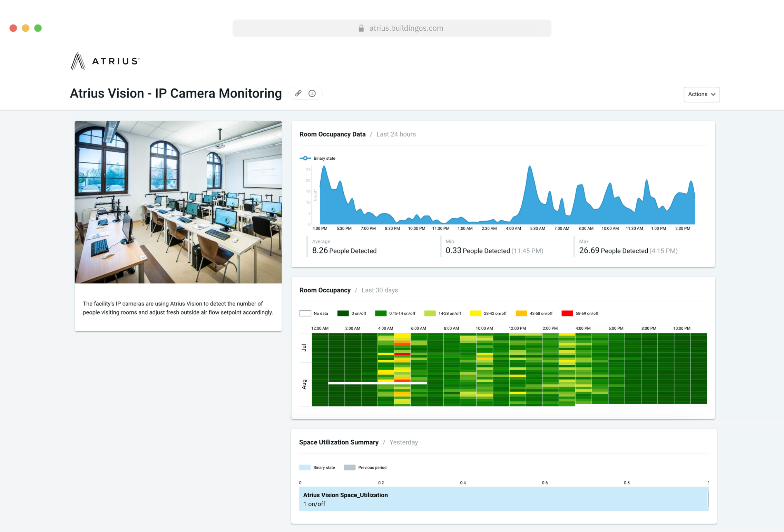Open the Actions dropdown
This screenshot has width=784, height=532.
pos(702,94)
